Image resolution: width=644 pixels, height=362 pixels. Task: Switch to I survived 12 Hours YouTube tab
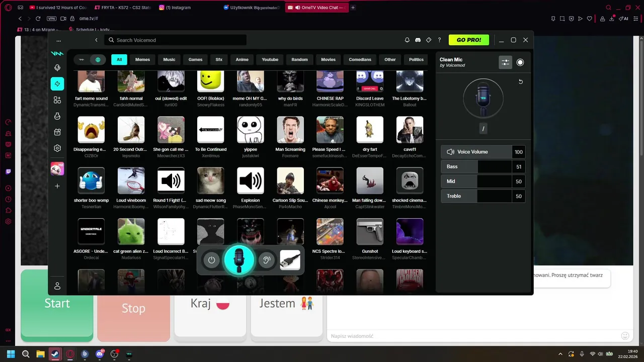coord(58,8)
